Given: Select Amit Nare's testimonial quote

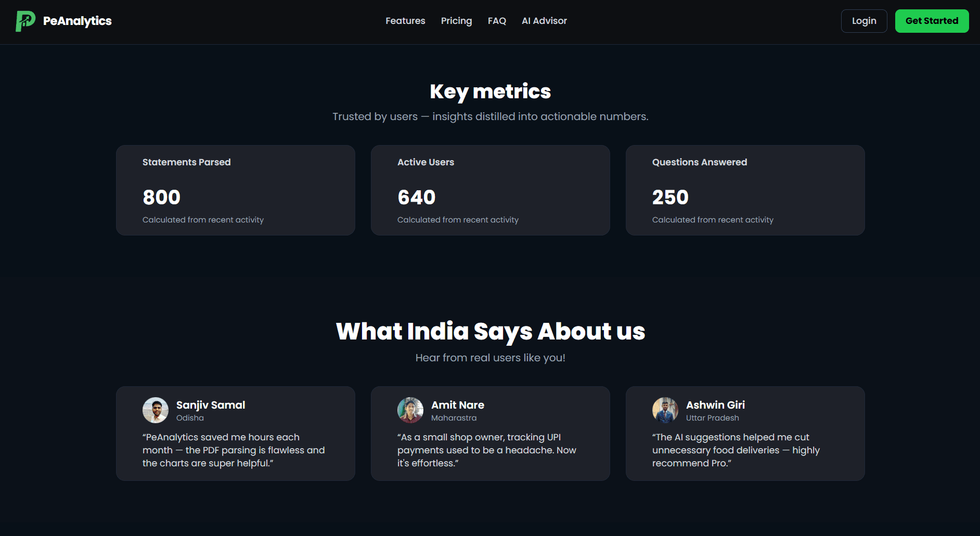Looking at the screenshot, I should [490, 450].
